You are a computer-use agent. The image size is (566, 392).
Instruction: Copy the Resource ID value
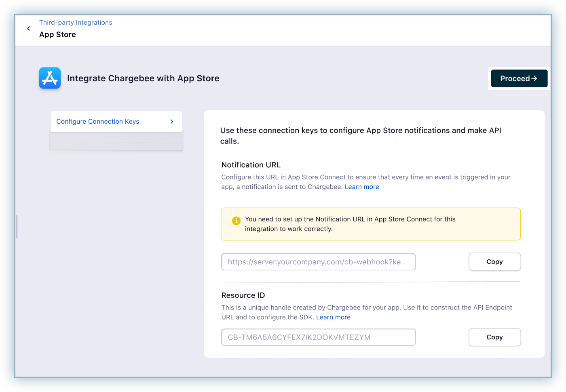point(494,337)
